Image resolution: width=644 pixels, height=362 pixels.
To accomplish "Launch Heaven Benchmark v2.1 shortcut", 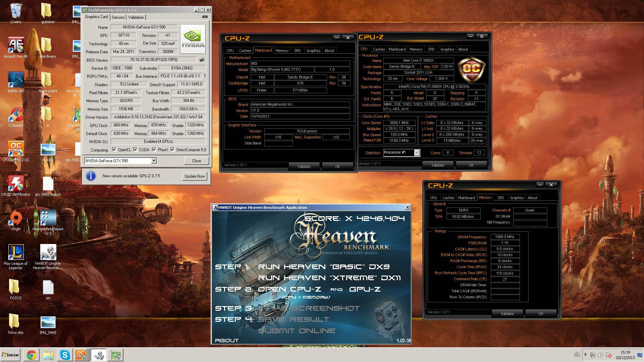I will pyautogui.click(x=48, y=223).
